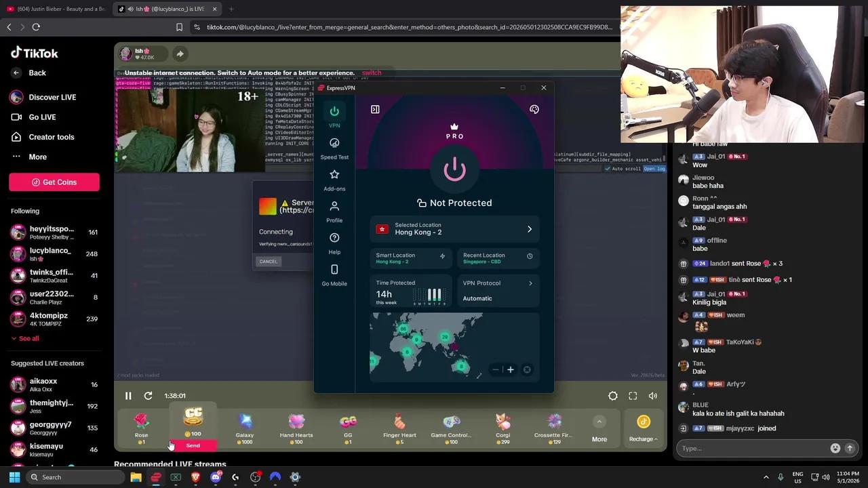This screenshot has width=868, height=488.
Task: Open suggested creator aikaoxx
Action: tap(54, 385)
